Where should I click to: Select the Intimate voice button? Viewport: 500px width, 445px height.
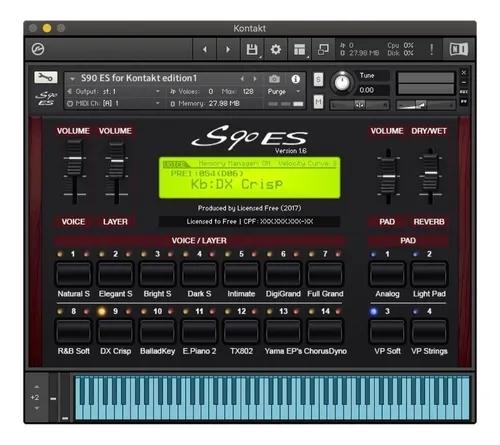241,274
